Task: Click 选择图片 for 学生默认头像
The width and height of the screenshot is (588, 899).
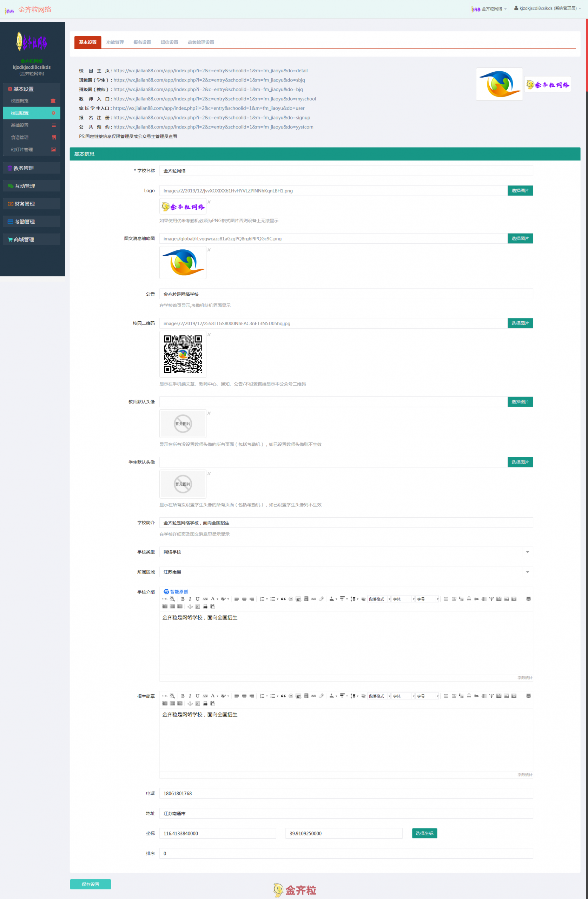Action: (x=520, y=462)
